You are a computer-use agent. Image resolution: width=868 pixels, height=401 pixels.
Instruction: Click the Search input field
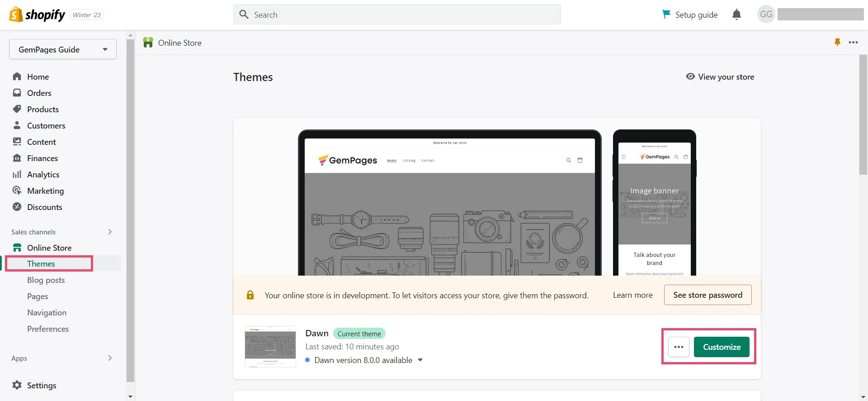coord(397,14)
